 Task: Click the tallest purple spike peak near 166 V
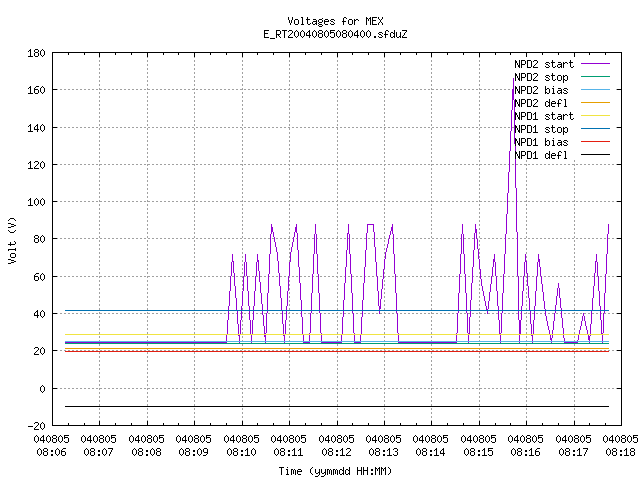513,80
